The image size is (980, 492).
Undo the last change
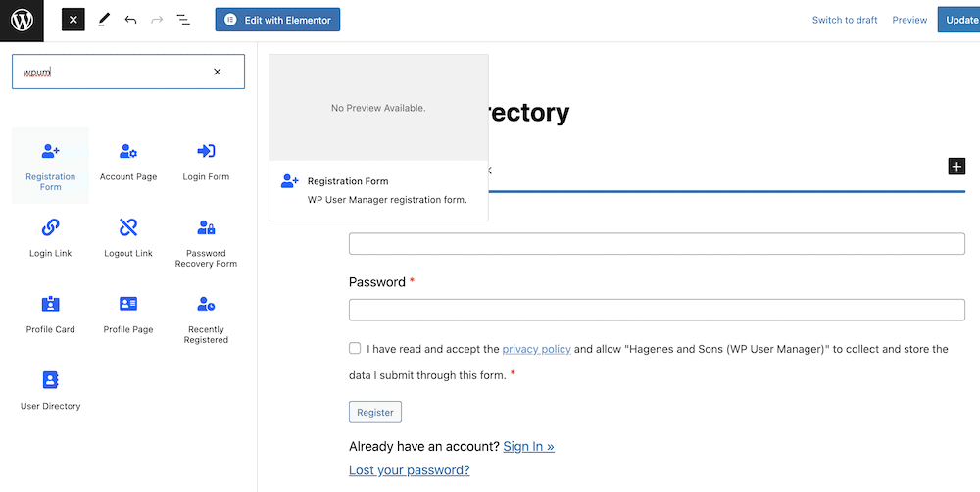(x=130, y=20)
